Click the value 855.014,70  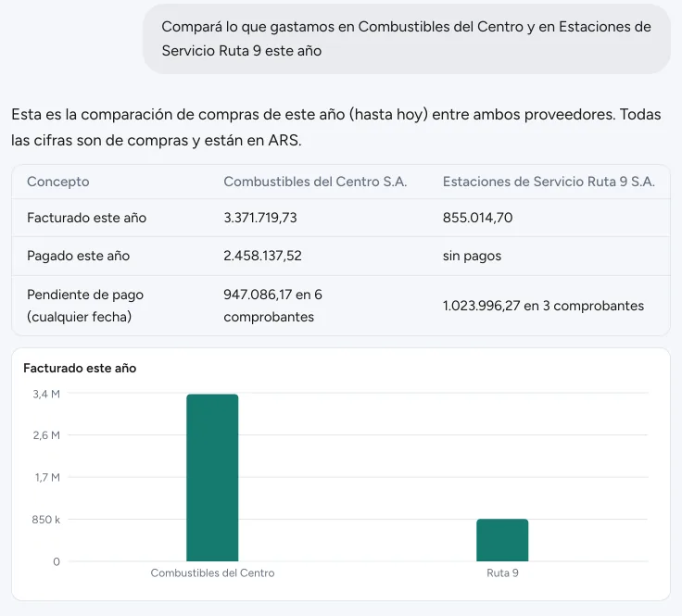(x=477, y=218)
